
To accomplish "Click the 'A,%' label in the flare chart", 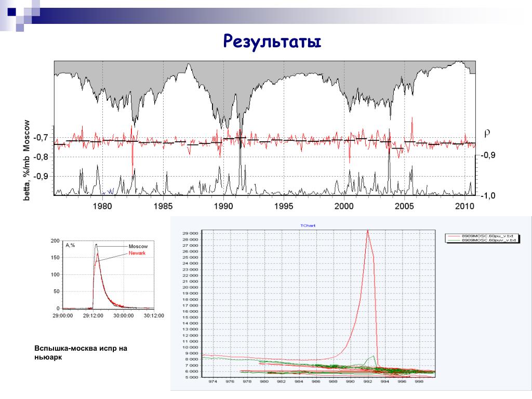I will (70, 245).
